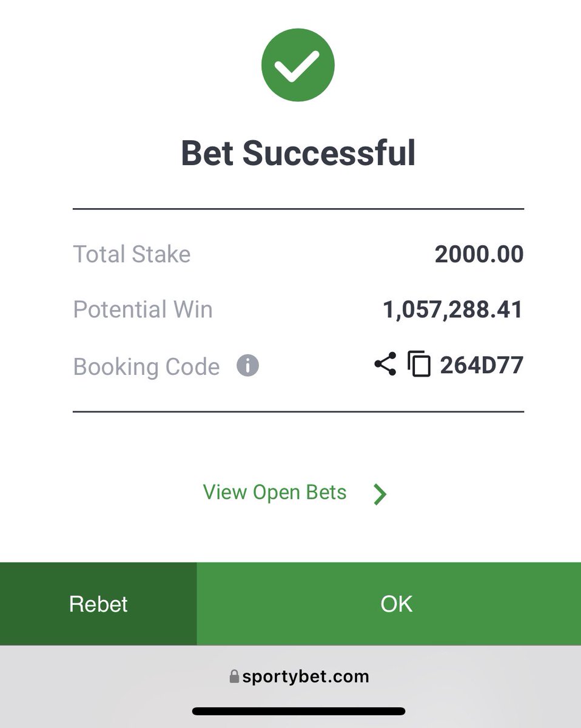The width and height of the screenshot is (581, 728).
Task: Copy the booking code with copy icon
Action: coord(418,365)
